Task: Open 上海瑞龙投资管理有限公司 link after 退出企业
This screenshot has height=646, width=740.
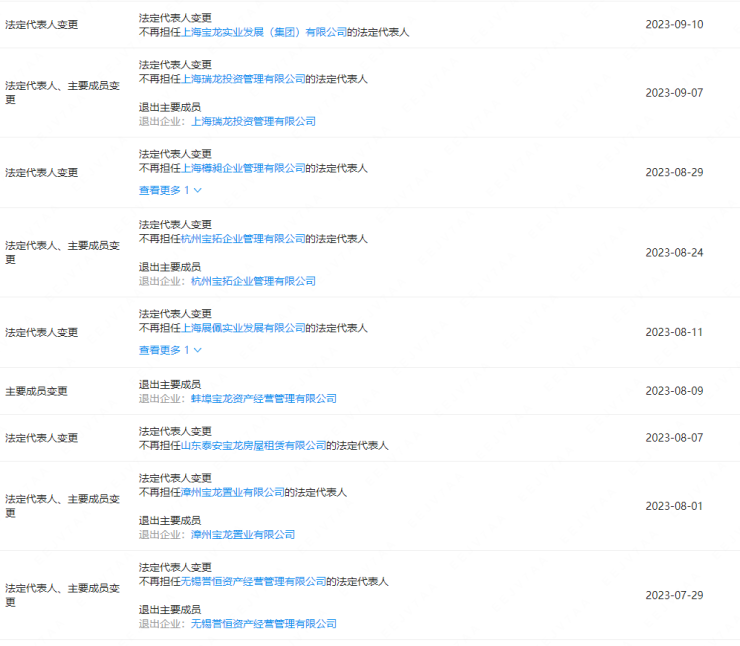Action: tap(253, 121)
